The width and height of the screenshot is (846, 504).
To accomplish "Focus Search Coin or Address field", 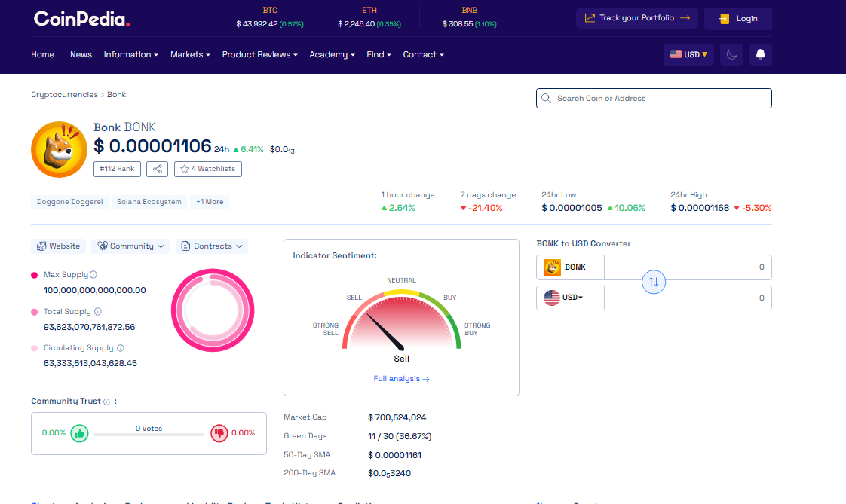I will tap(654, 98).
